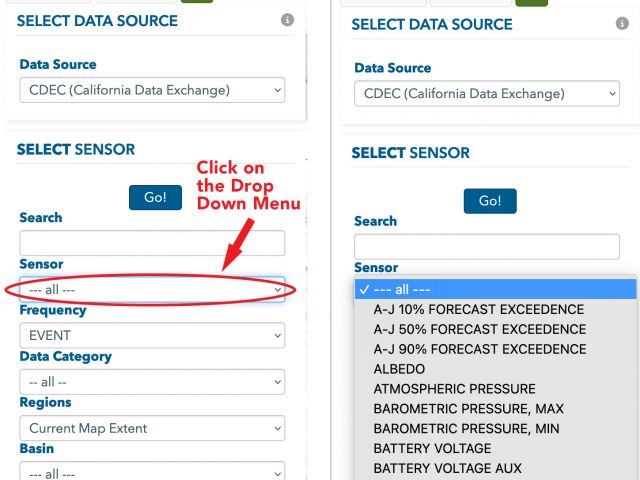Expand the circled Sensor dropdown
This screenshot has height=480, width=640.
tap(152, 289)
